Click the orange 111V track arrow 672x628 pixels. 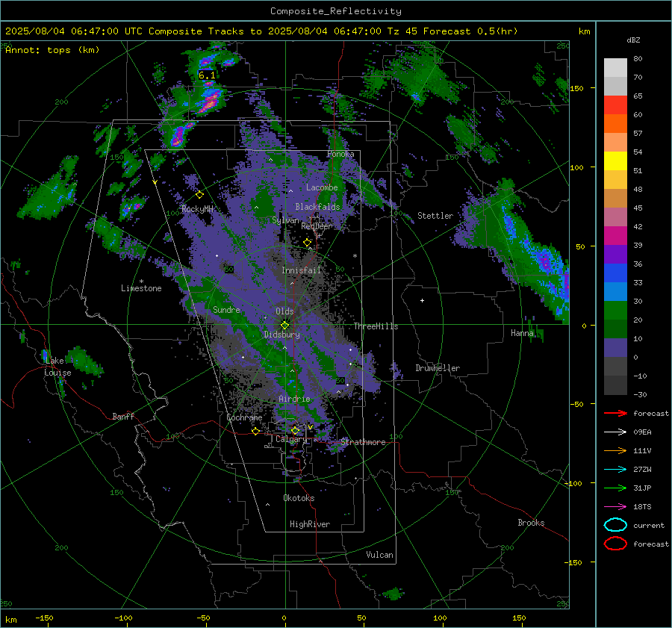coord(615,450)
